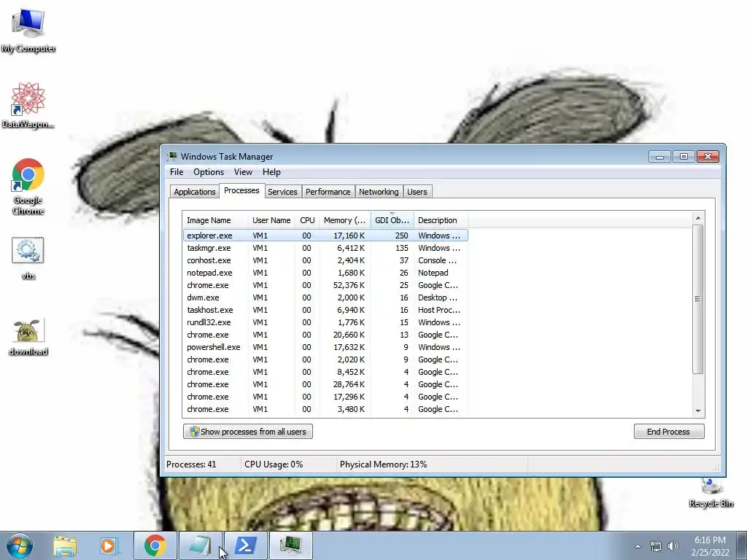Maximize the Task Manager window
747x560 pixels.
coord(684,156)
